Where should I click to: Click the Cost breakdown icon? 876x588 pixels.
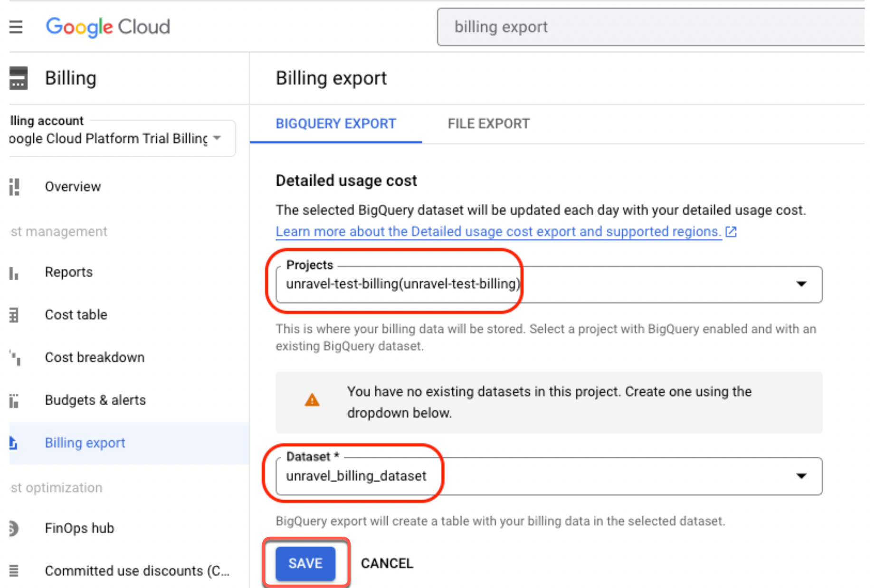point(14,358)
